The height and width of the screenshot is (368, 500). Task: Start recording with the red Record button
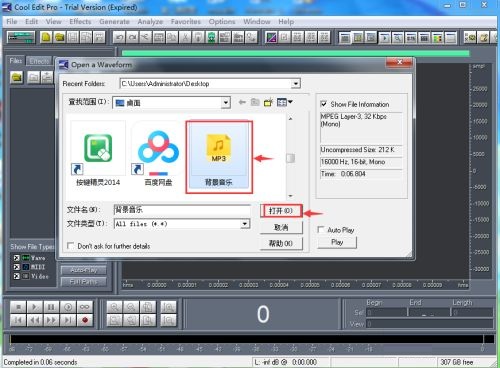point(85,320)
